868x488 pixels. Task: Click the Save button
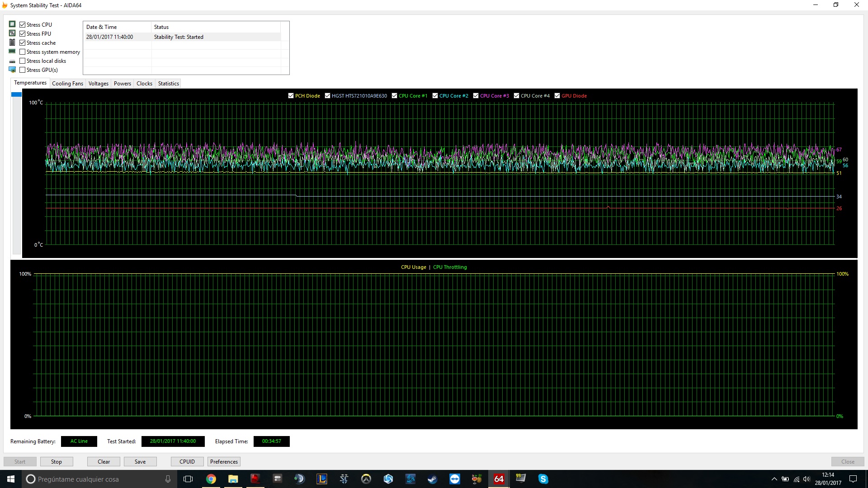tap(140, 461)
